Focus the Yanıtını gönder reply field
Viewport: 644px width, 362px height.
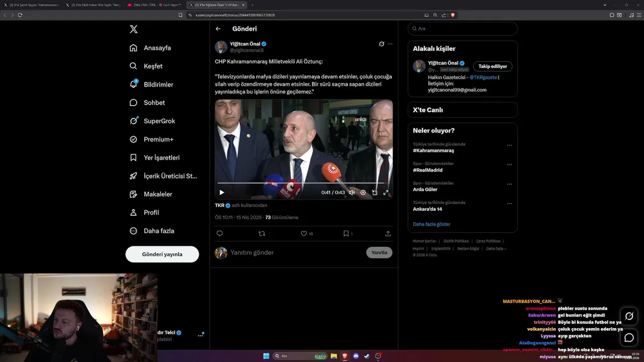pos(295,252)
